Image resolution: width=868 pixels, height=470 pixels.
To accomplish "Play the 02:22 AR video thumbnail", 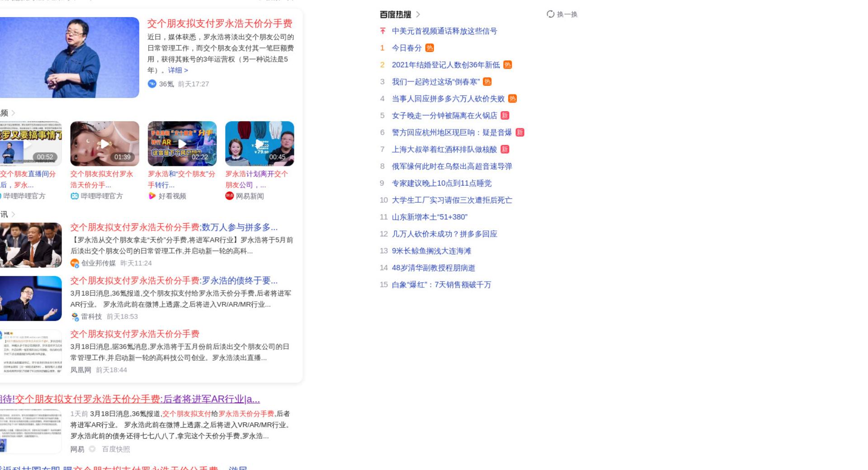I will pos(182,144).
